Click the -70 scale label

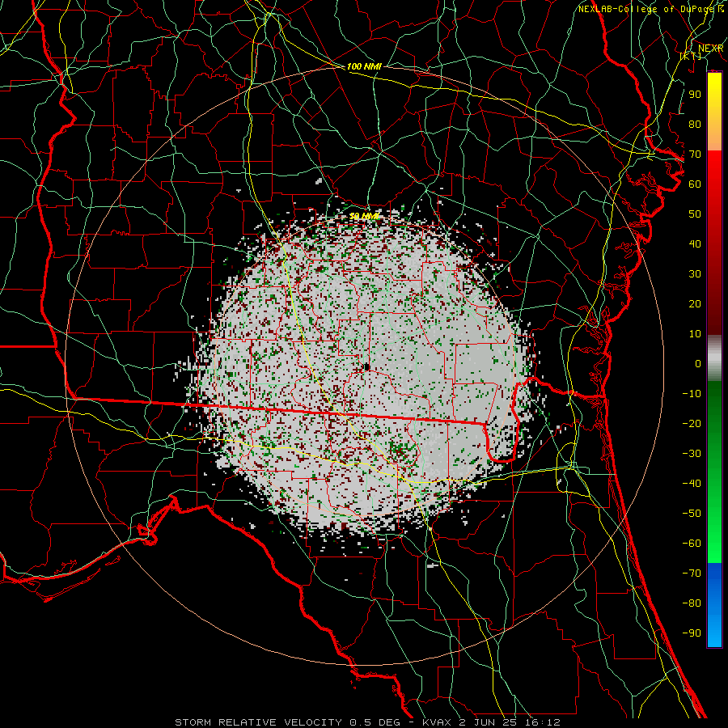click(692, 573)
